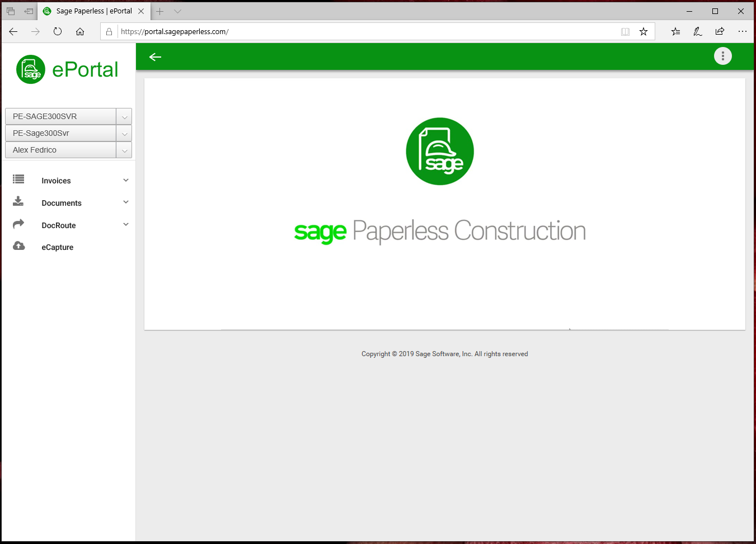Screen dimensions: 756x544
Task: Click the Copyright 2019 Sage Software text
Action: (x=445, y=354)
